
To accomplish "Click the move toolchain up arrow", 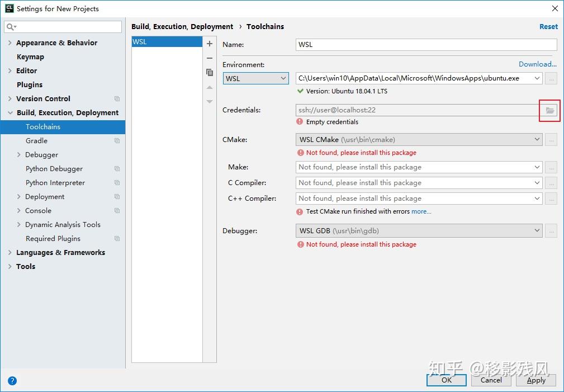I will 210,87.
